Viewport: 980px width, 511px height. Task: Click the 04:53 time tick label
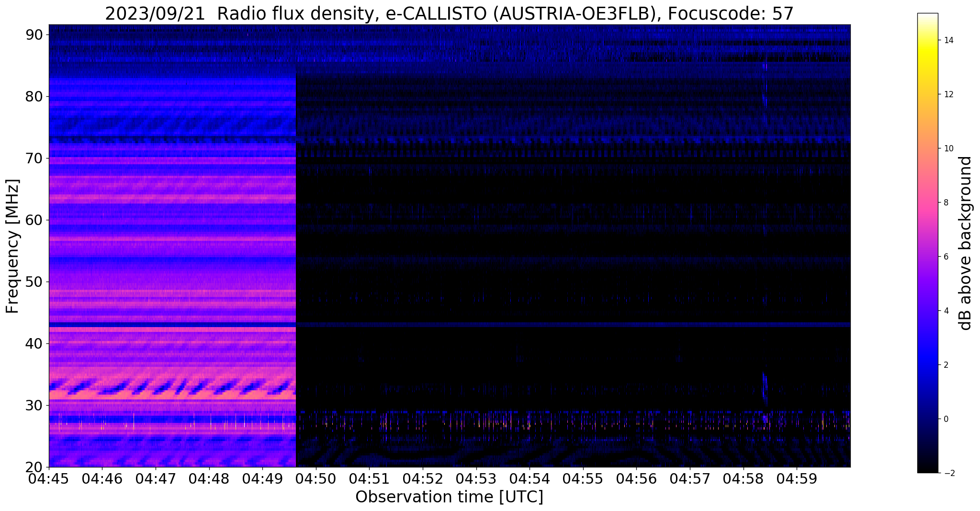point(476,478)
